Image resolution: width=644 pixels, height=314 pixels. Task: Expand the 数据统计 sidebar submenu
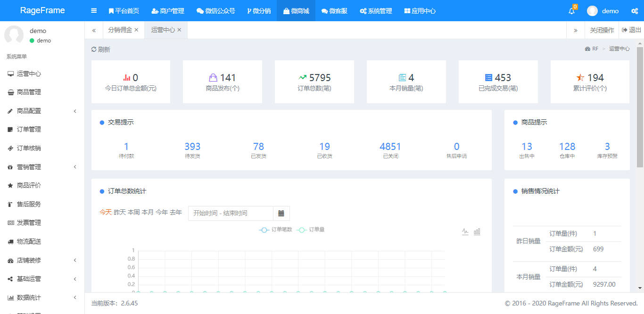[42, 297]
